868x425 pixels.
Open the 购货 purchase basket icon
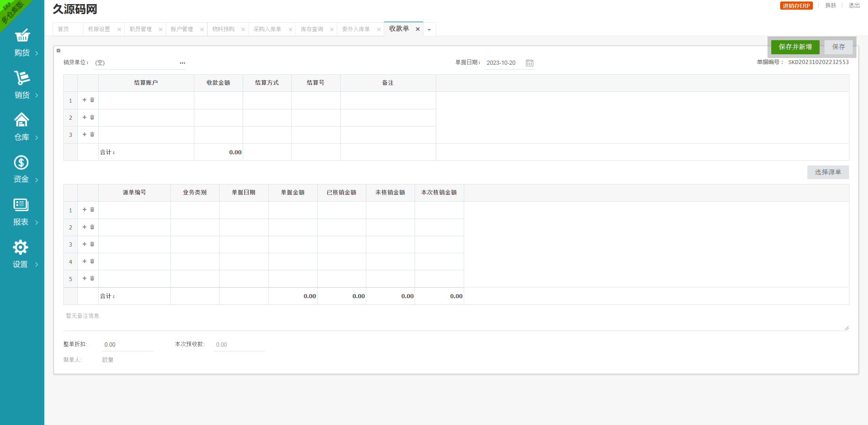click(x=22, y=36)
